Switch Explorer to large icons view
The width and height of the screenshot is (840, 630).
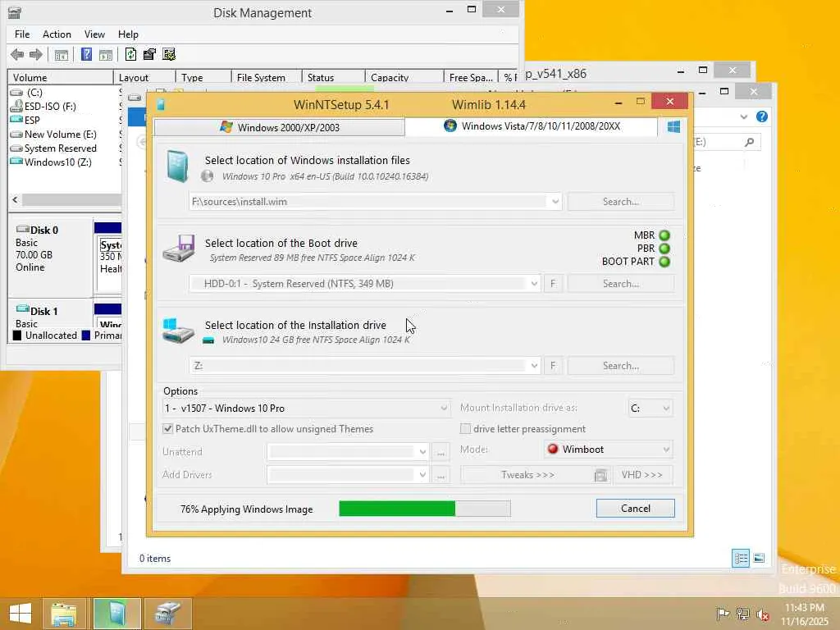point(759,558)
